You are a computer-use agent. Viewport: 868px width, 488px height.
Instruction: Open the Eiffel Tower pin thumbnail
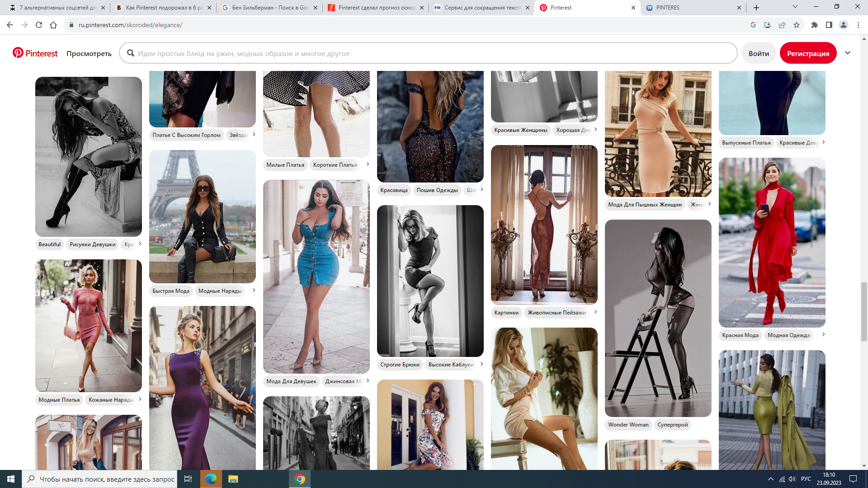[x=203, y=216]
